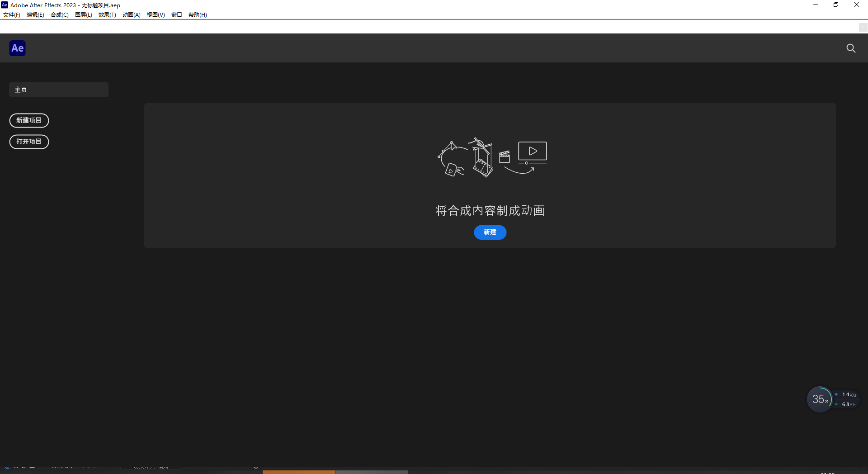Click the 打开项目 button
Screen dimensions: 868x474
coord(29,142)
